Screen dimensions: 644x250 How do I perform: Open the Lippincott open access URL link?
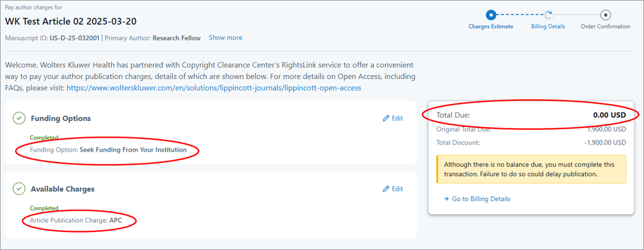(x=214, y=88)
